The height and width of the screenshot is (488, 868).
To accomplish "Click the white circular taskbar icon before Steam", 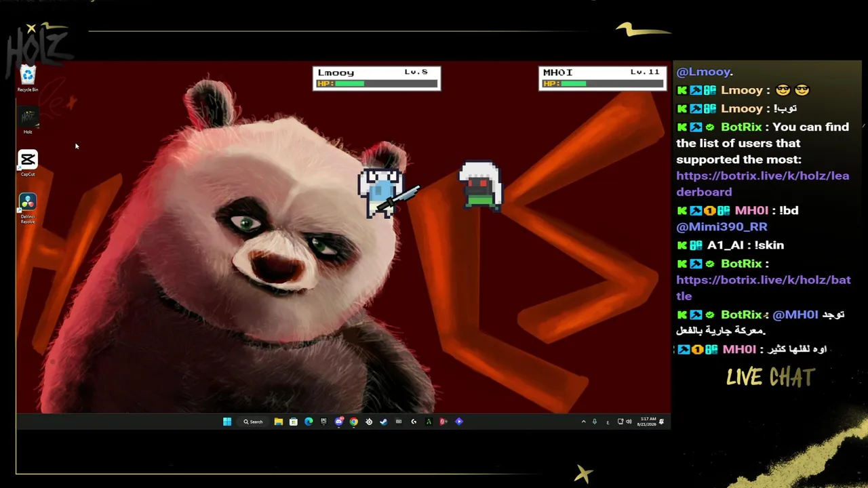I will 369,422.
